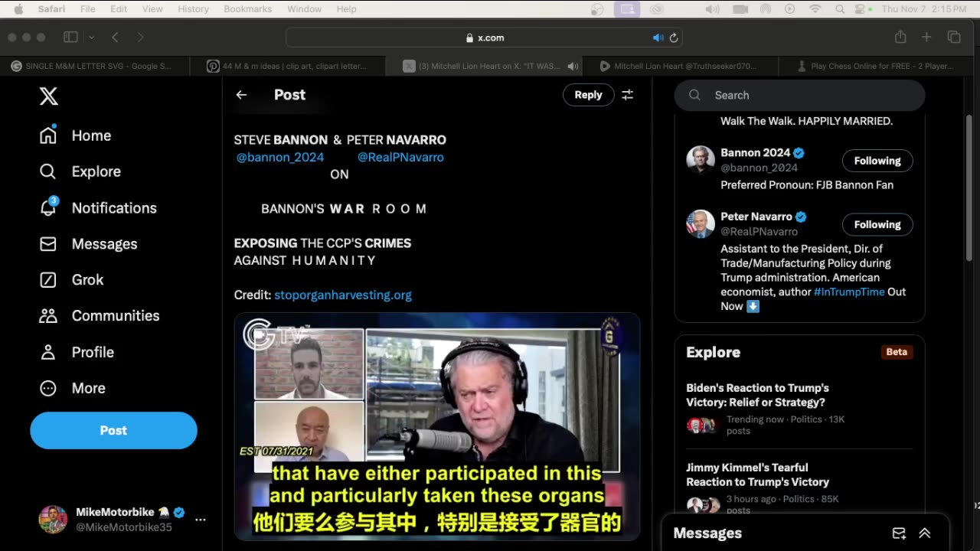Show Safari tab overview
Image resolution: width=980 pixels, height=551 pixels.
point(954,37)
